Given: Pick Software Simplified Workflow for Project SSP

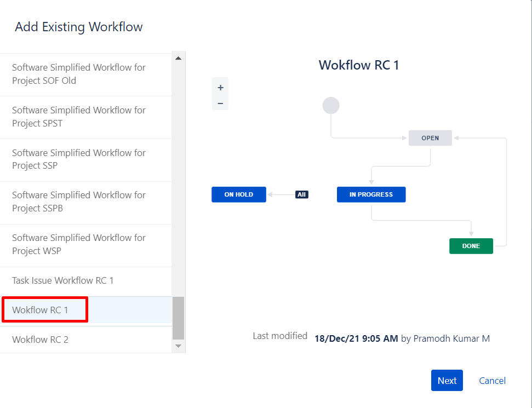Looking at the screenshot, I should (79, 159).
